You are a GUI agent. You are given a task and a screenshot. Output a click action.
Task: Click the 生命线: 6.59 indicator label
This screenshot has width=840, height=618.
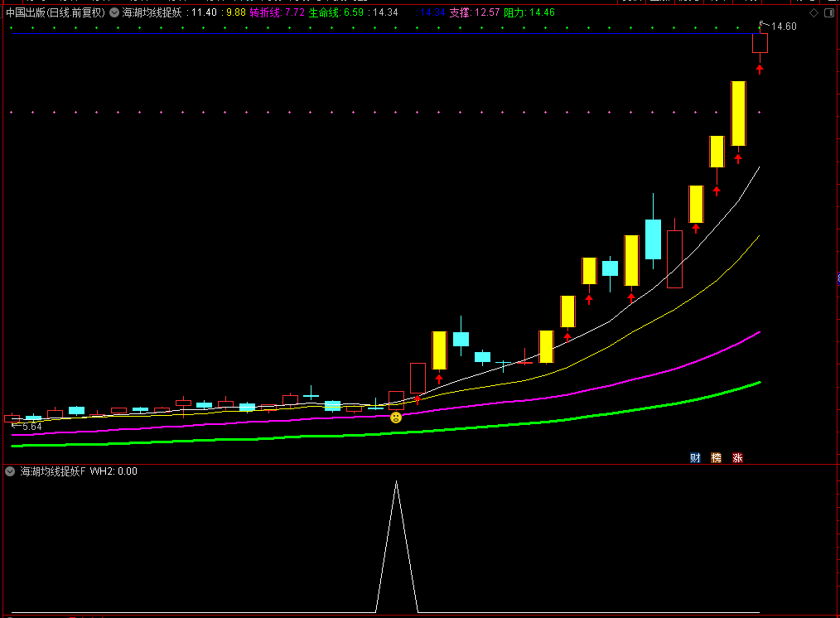click(336, 12)
